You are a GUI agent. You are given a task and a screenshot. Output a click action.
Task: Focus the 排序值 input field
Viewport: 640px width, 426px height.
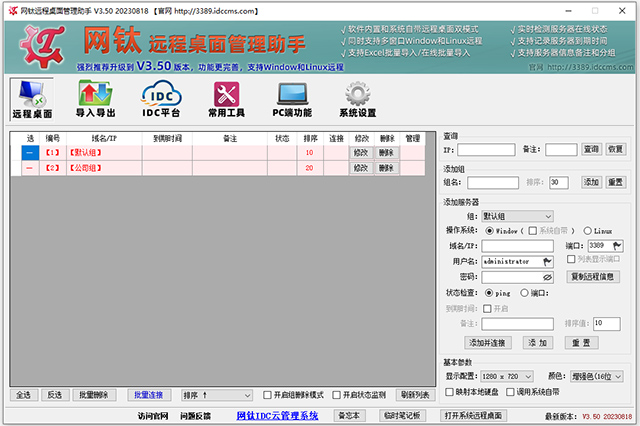point(607,324)
